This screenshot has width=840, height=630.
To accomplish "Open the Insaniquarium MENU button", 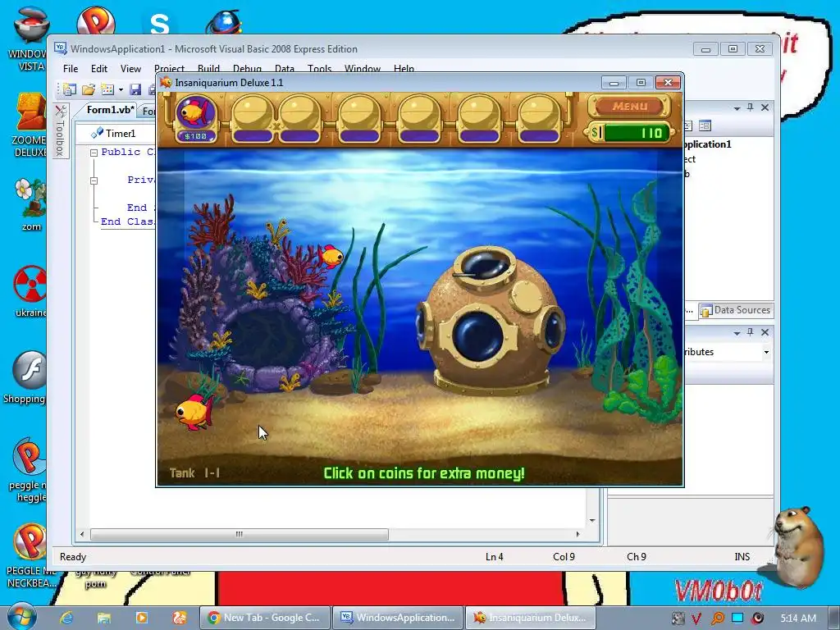I will [x=629, y=106].
